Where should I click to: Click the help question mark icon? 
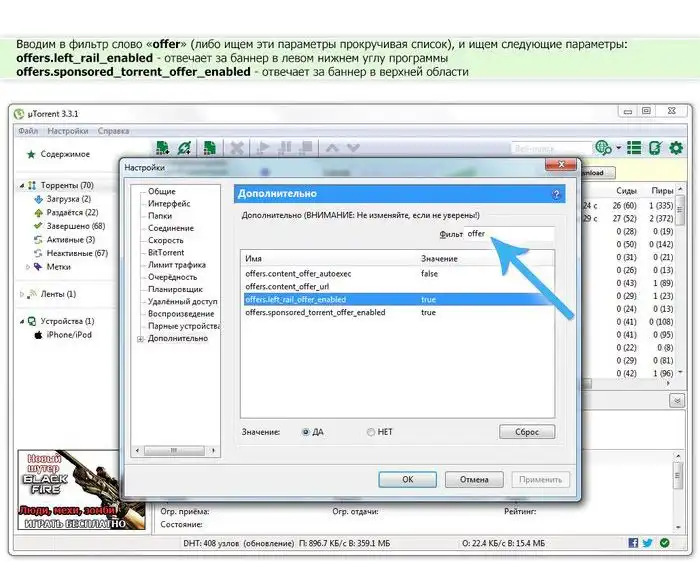click(556, 193)
